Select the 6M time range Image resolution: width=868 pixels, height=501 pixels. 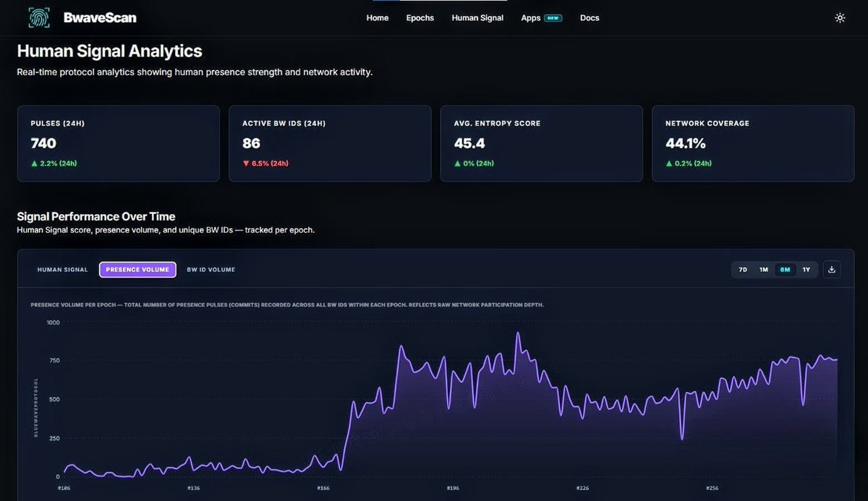(785, 270)
